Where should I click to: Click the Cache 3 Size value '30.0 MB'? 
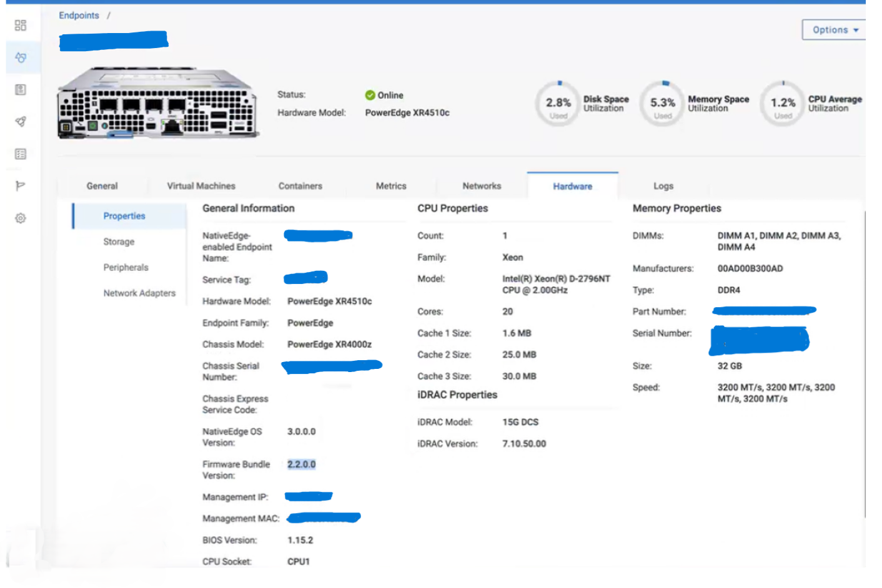[520, 376]
